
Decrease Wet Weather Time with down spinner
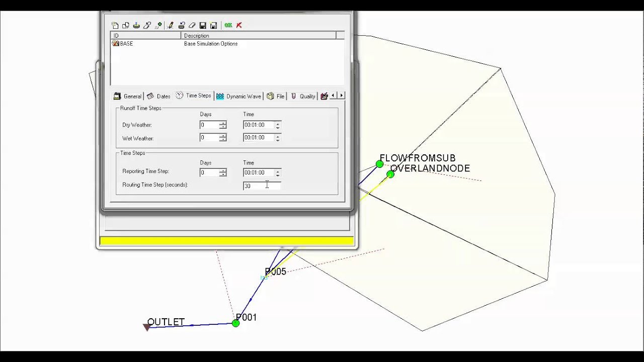point(278,139)
